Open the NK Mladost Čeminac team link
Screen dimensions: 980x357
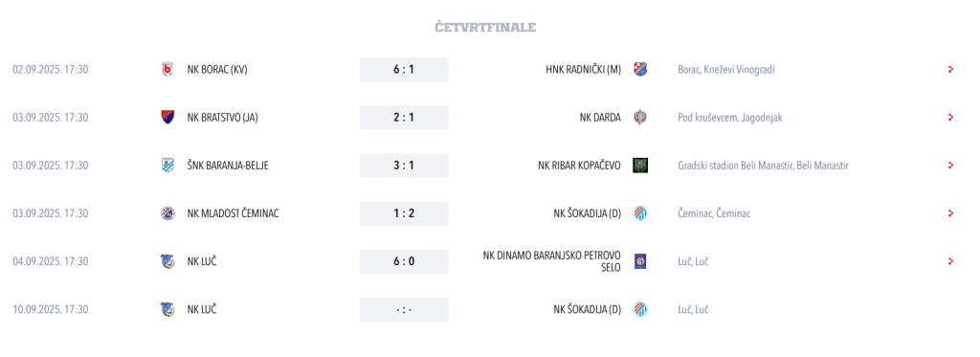click(x=234, y=213)
